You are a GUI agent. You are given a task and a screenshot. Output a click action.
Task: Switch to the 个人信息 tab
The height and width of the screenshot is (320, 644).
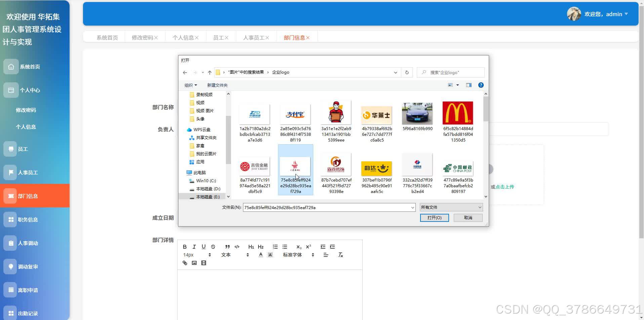coord(183,37)
